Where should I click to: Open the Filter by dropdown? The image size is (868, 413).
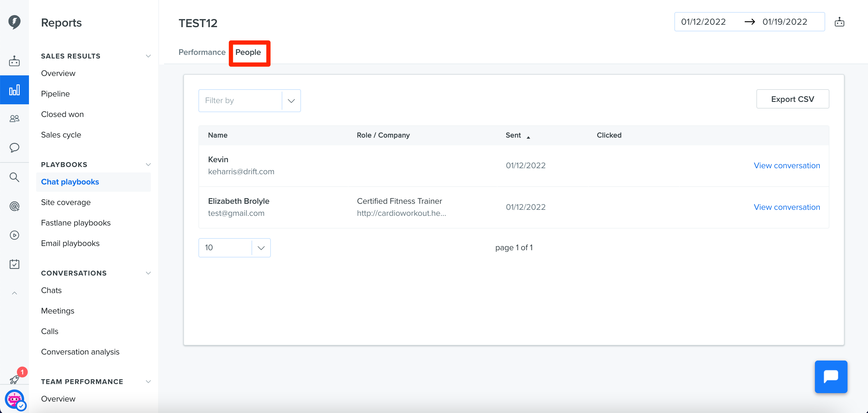click(249, 100)
